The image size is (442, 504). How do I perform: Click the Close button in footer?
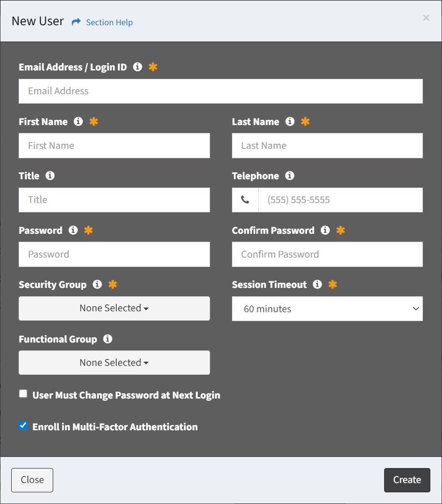32,480
